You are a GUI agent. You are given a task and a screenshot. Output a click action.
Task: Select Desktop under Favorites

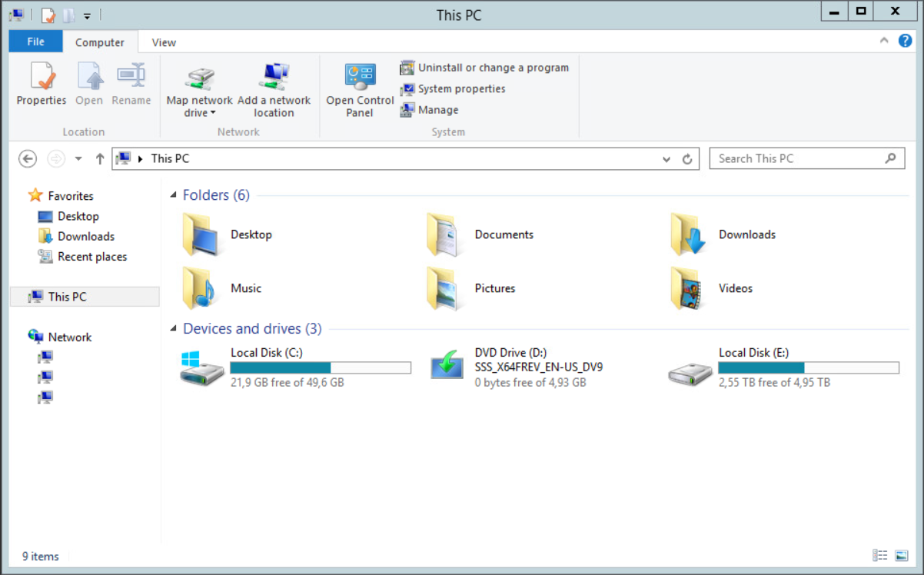68,216
